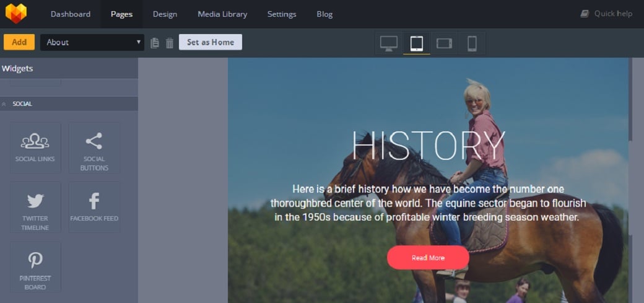Click the Read More button
Viewport: 644px width, 303px height.
pyautogui.click(x=428, y=258)
